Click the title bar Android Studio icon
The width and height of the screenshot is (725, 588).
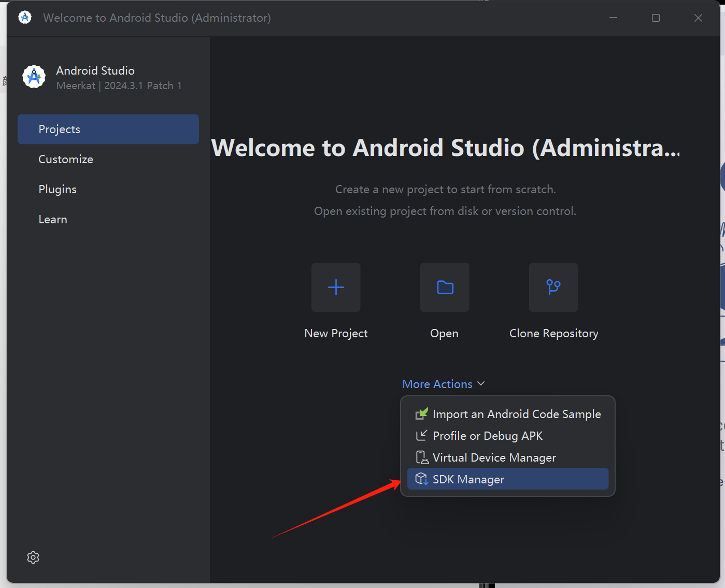point(25,18)
